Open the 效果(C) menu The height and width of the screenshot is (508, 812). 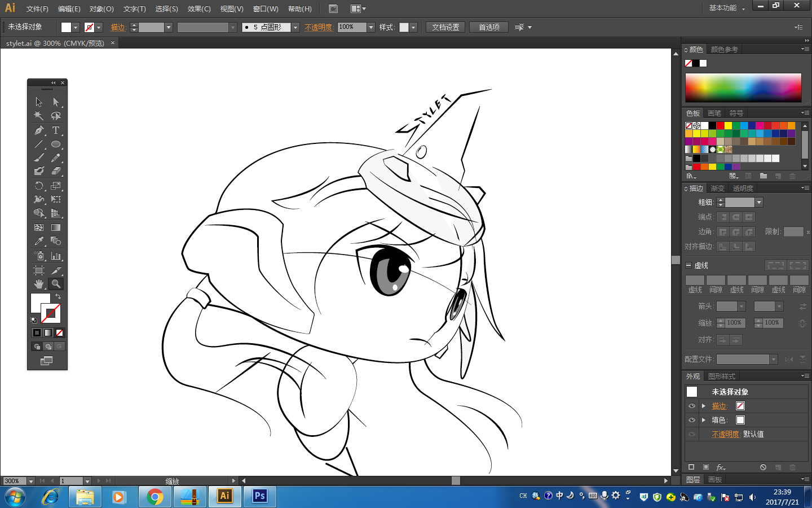pyautogui.click(x=199, y=9)
